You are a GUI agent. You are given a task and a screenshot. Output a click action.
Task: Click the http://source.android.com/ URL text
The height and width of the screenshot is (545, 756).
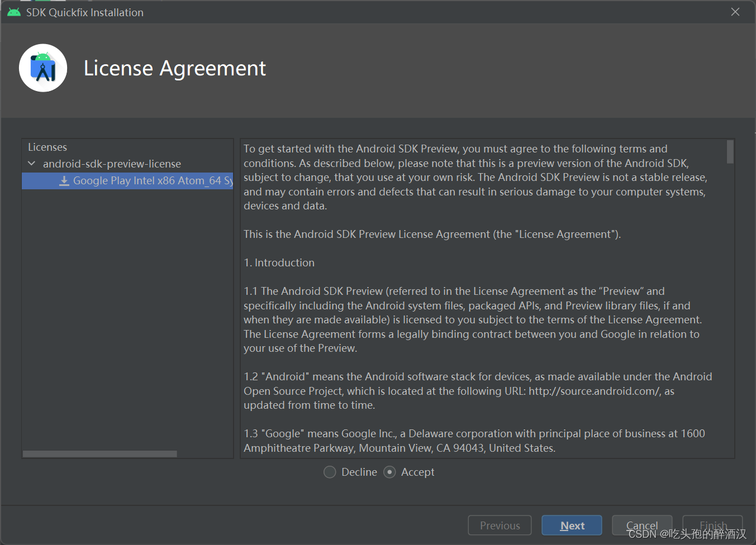pyautogui.click(x=595, y=391)
